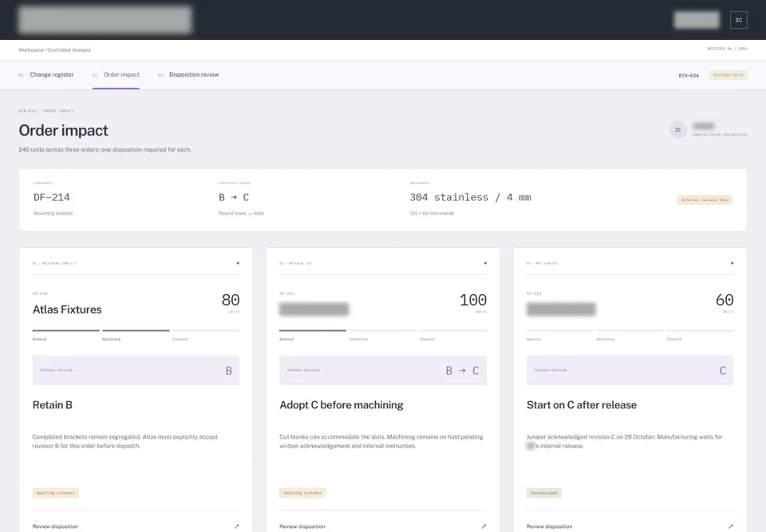This screenshot has height=532, width=766.
Task: Click the status dot on the Atlas Fixtures card
Action: (x=238, y=263)
